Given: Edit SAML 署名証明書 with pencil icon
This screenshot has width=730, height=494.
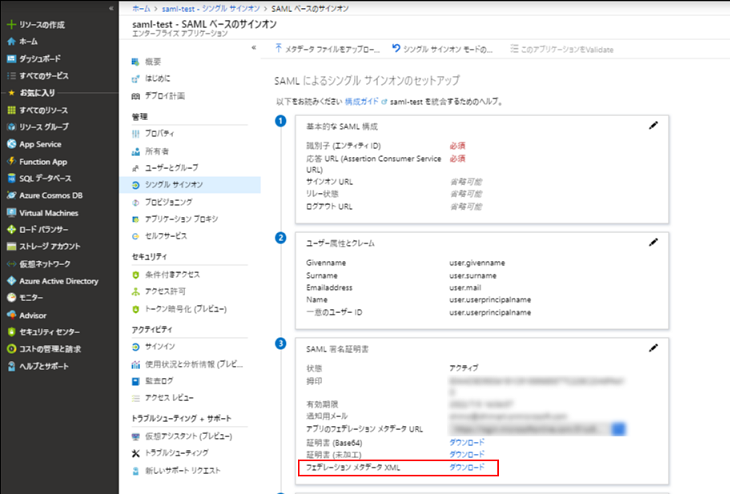Looking at the screenshot, I should [x=653, y=348].
